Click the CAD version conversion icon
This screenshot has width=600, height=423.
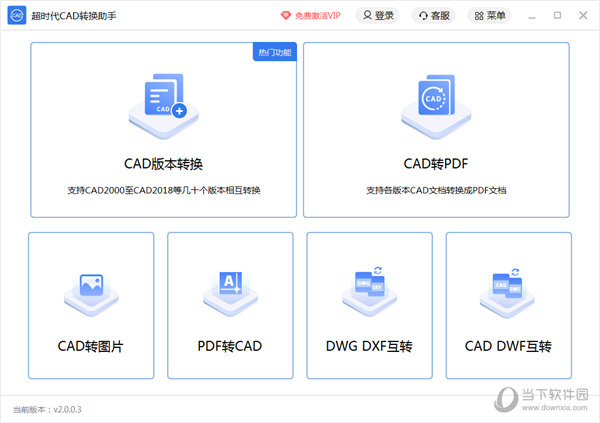[x=164, y=106]
